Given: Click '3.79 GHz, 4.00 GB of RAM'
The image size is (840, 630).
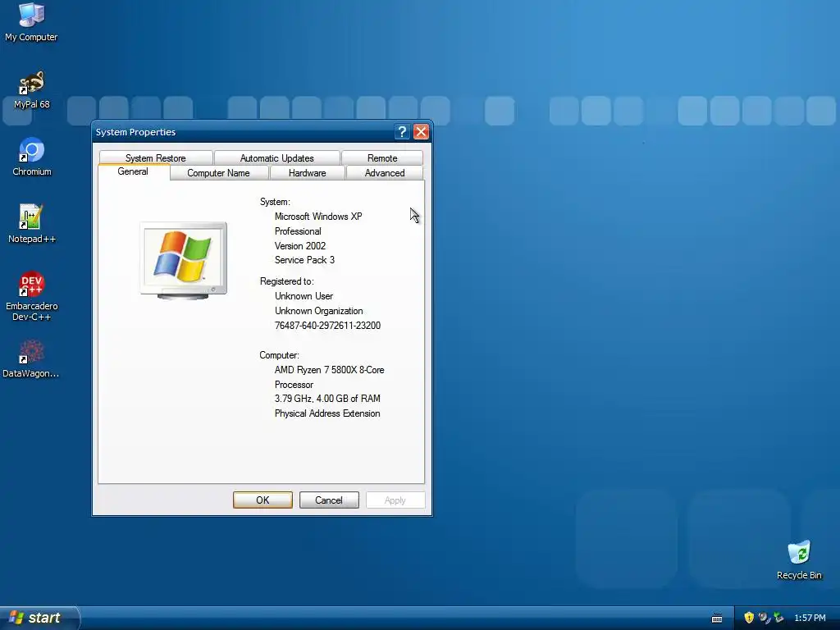Looking at the screenshot, I should (x=327, y=399).
